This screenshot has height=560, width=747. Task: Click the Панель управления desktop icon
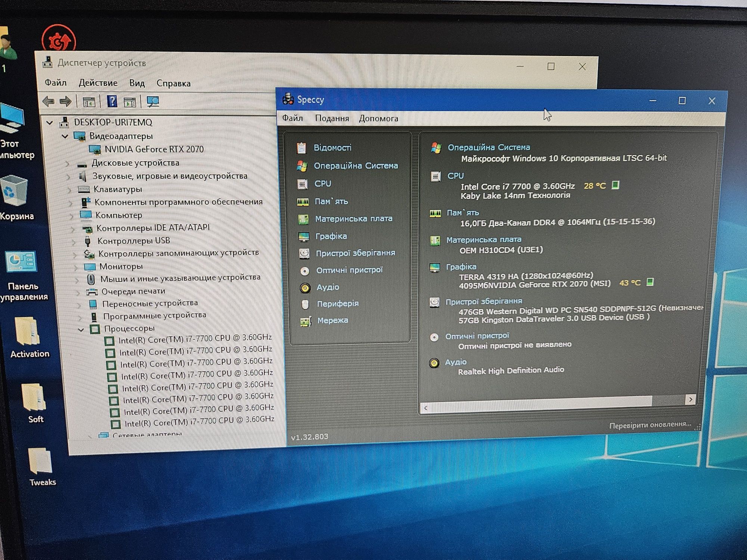[x=23, y=276]
